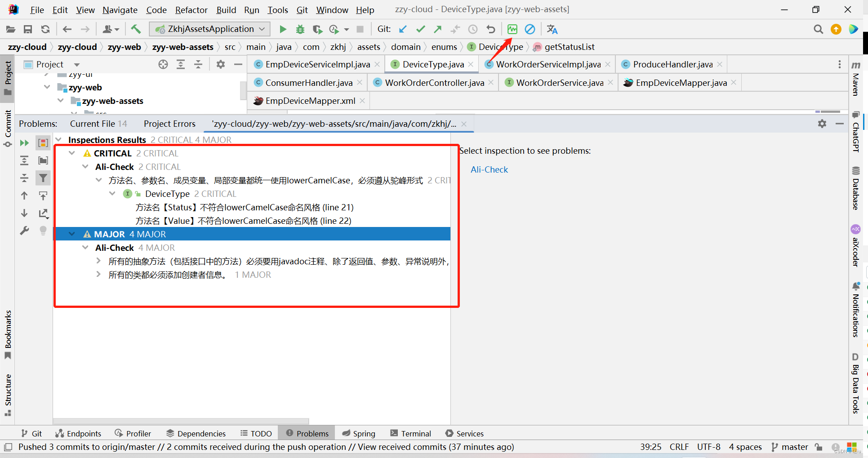
Task: Toggle group by severity button
Action: click(43, 143)
